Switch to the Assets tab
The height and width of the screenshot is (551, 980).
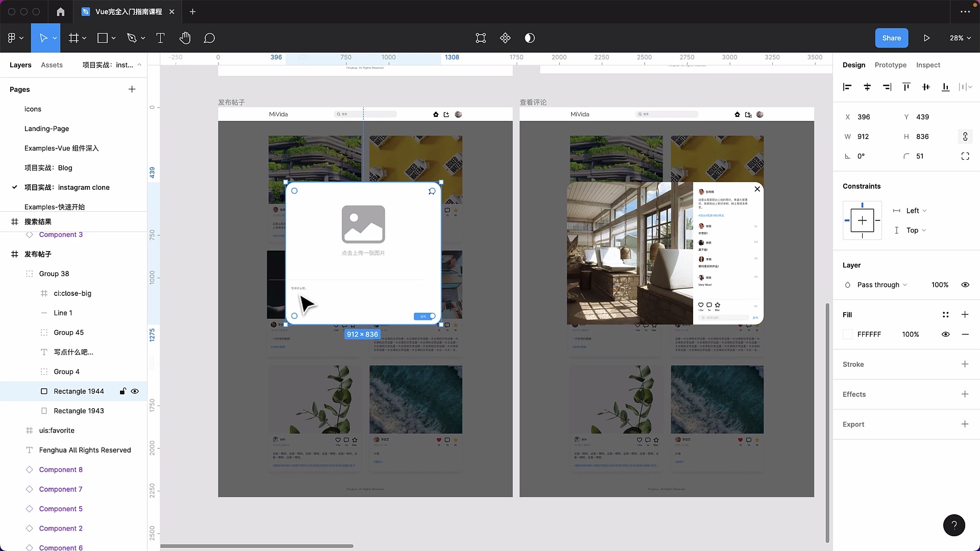[52, 65]
